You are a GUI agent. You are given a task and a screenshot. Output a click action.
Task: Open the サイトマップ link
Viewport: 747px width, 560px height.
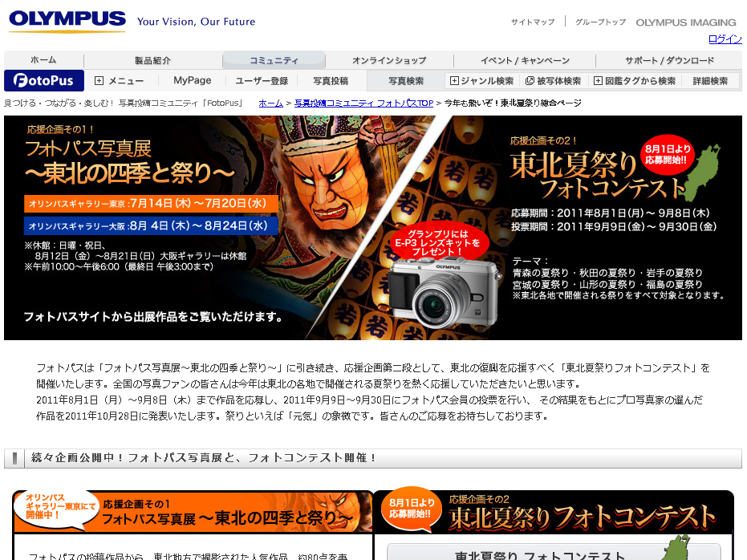(x=533, y=22)
